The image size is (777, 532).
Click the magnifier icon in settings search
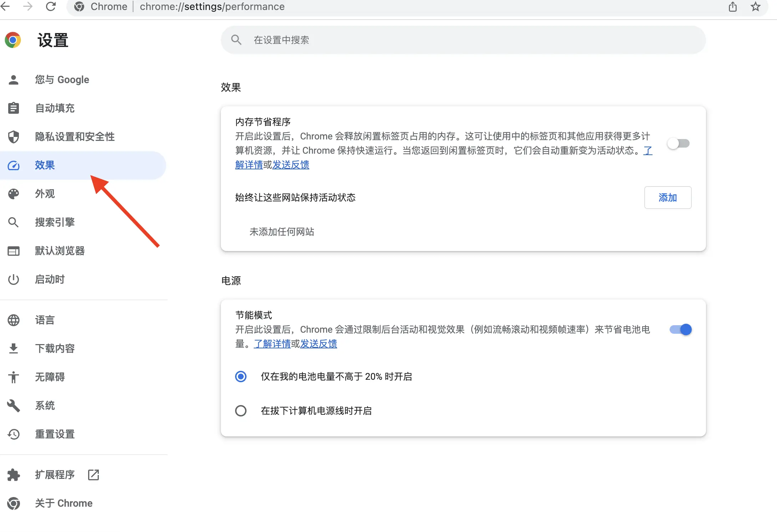236,40
